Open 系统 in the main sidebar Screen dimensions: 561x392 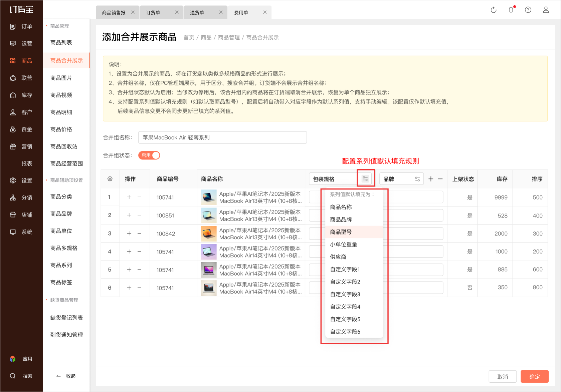pos(21,232)
